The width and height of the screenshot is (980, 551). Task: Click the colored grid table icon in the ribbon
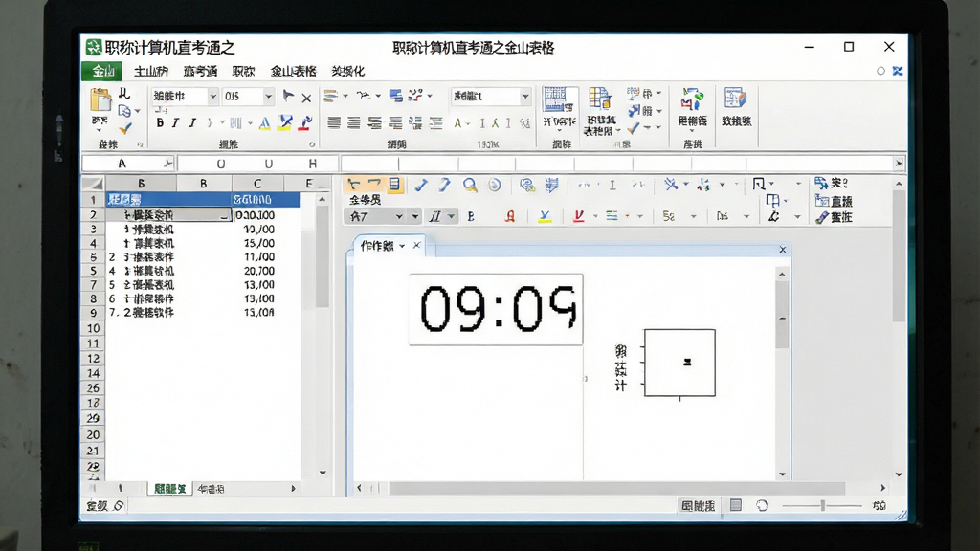pos(599,99)
